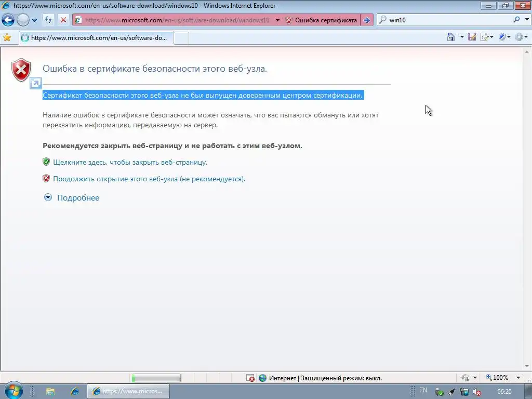Screen dimensions: 532x399
Task: Click the blue Go arrow in address bar
Action: pyautogui.click(x=367, y=20)
